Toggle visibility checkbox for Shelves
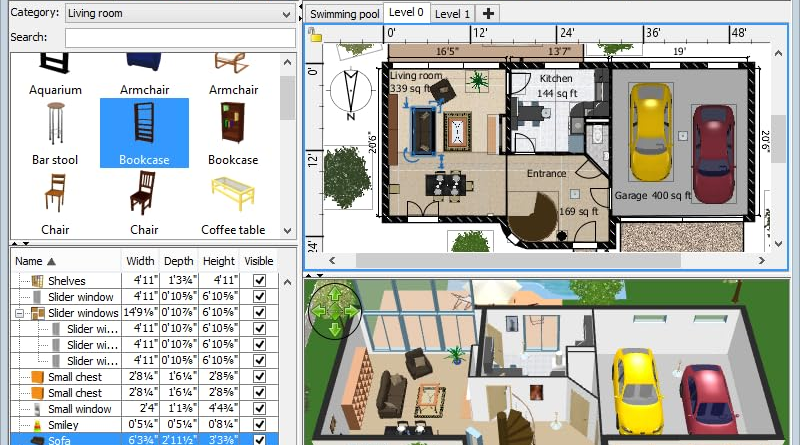Viewport: 800px width, 445px height. pos(260,281)
